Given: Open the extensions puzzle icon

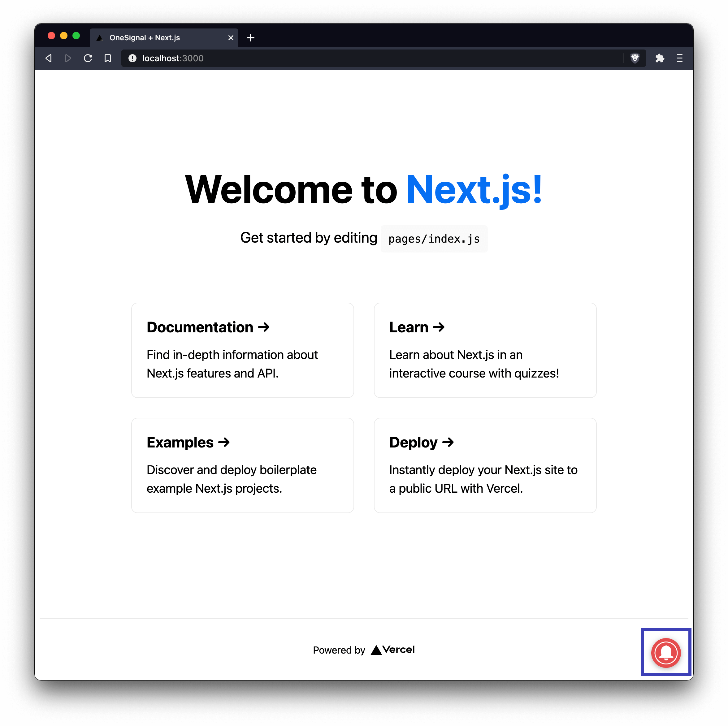Looking at the screenshot, I should click(x=659, y=58).
